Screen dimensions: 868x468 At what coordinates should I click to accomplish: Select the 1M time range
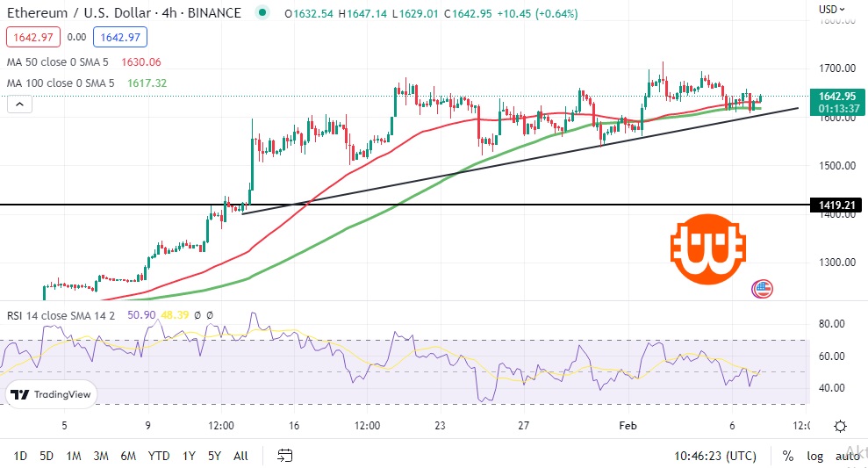[74, 456]
